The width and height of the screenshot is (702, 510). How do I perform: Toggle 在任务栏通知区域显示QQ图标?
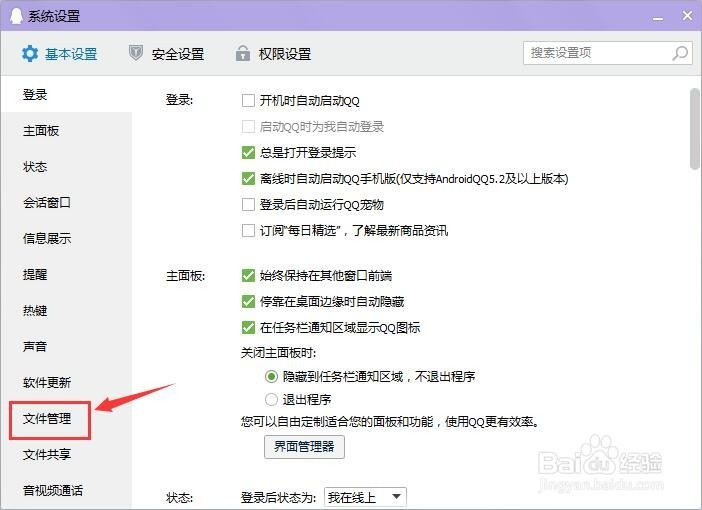tap(248, 327)
